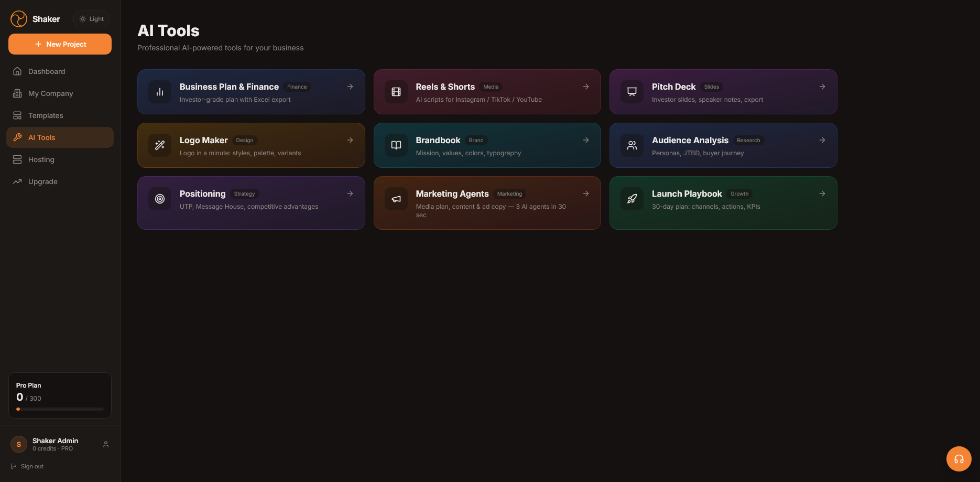Click the Audience Analysis people icon
980x482 pixels.
pos(632,145)
